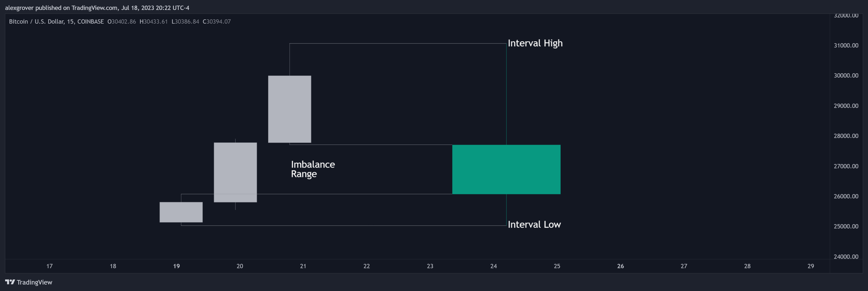Click date 23 on the time axis

430,266
